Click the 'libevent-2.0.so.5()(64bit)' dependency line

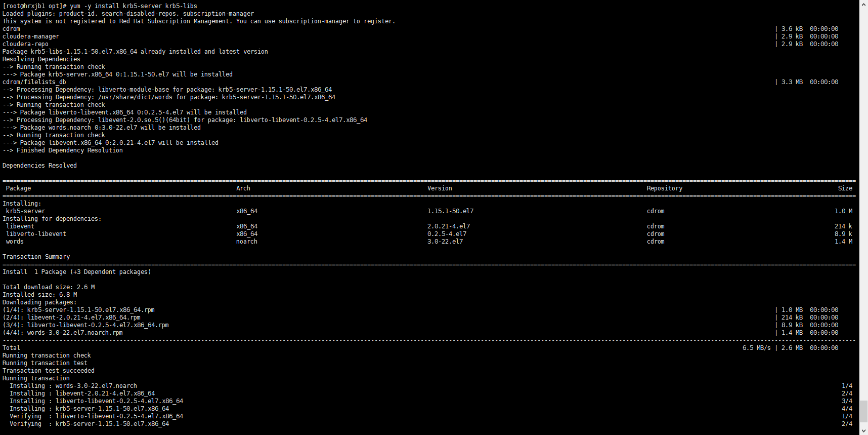pos(185,120)
